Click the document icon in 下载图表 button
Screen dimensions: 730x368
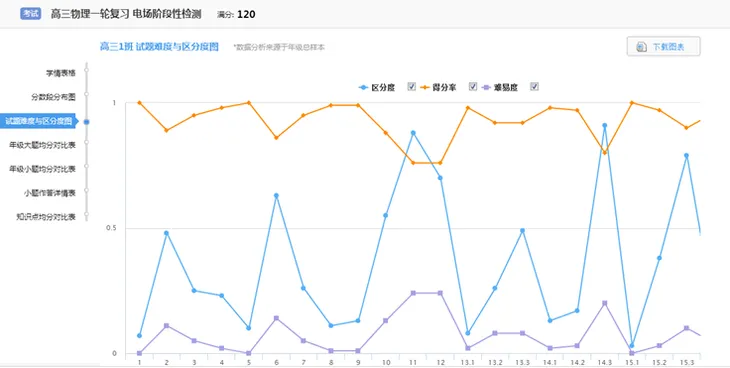point(642,47)
